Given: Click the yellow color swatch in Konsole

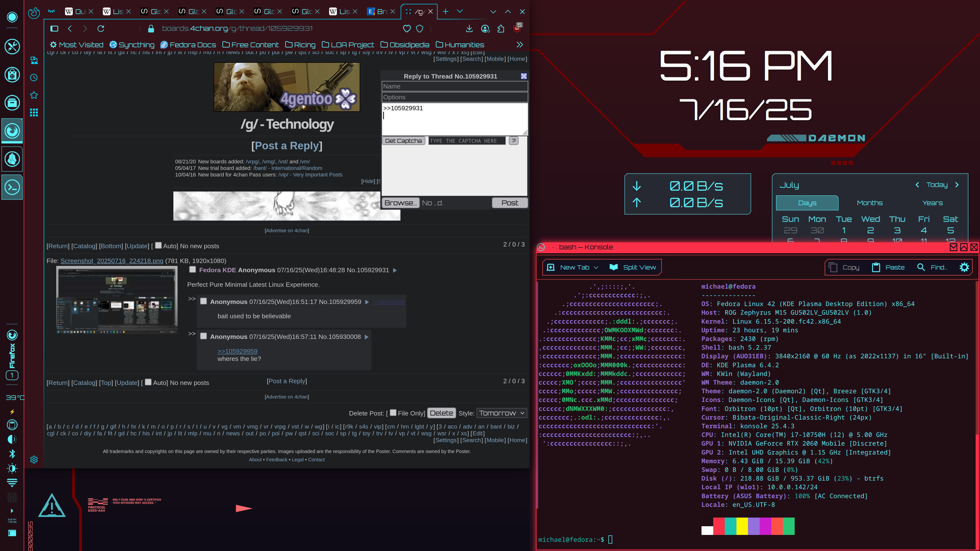Looking at the screenshot, I should point(742,526).
